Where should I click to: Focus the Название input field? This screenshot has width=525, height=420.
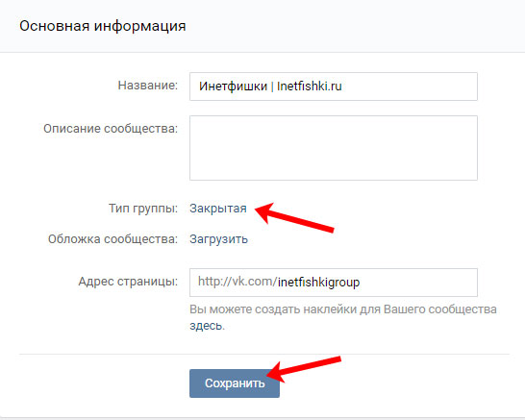pos(334,86)
